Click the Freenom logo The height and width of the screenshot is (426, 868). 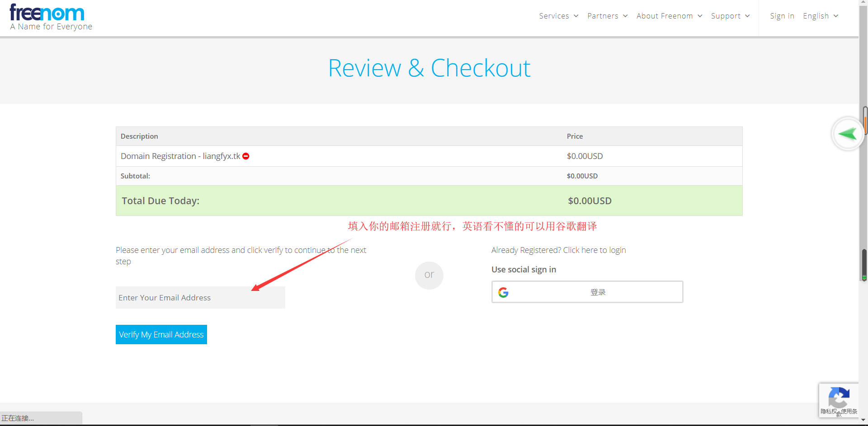click(x=47, y=14)
